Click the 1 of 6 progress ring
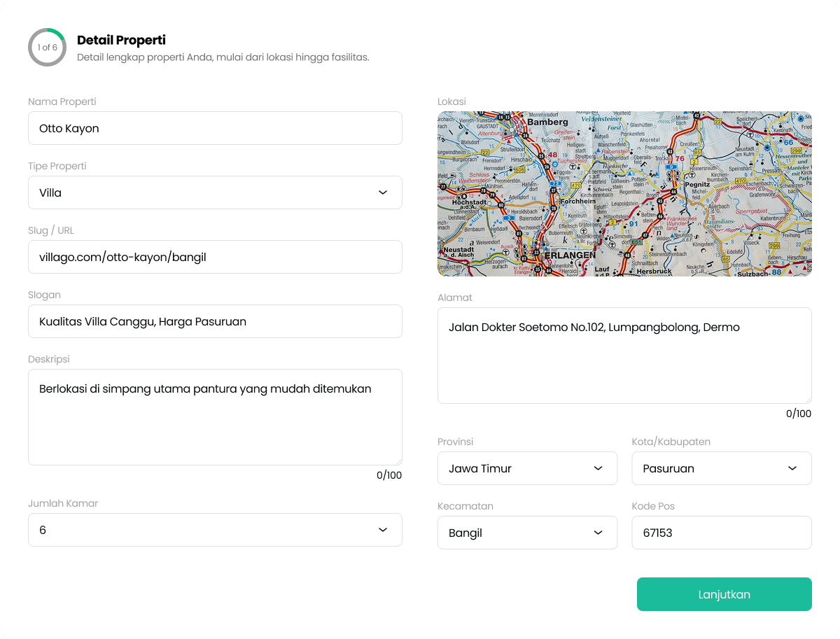 [x=48, y=48]
